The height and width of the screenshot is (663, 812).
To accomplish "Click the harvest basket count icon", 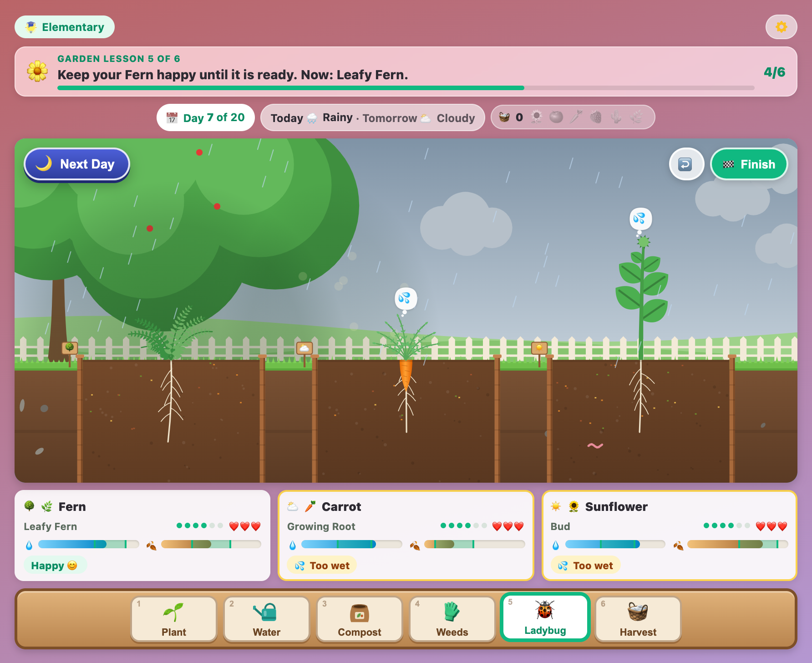I will 504,117.
